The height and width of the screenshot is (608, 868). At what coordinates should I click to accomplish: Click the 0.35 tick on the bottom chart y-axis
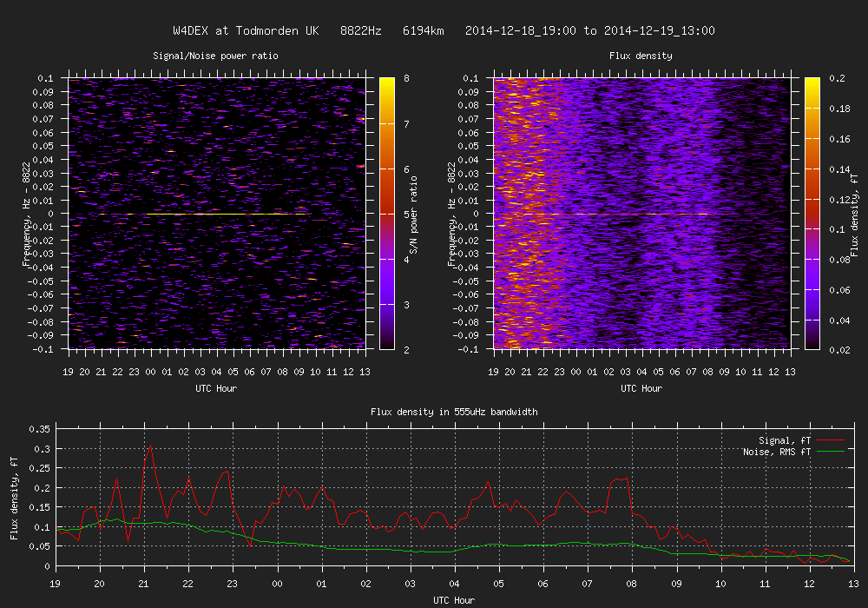click(39, 429)
